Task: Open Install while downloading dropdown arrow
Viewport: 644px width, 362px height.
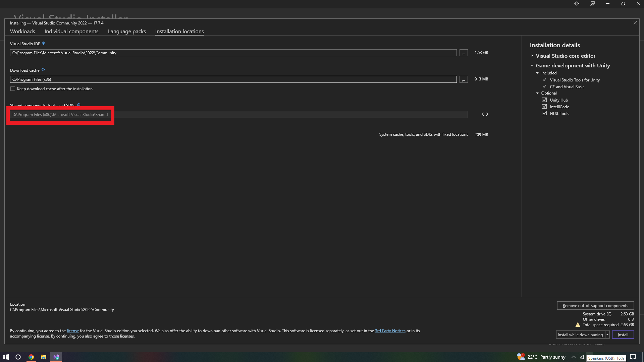Action: tap(607, 335)
